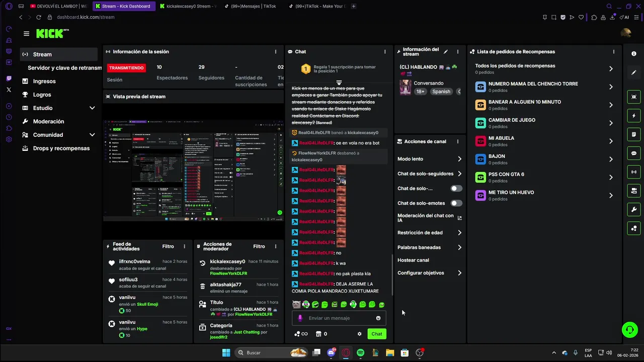Click the stream preview thumbnail
The width and height of the screenshot is (644, 362).
(x=194, y=171)
